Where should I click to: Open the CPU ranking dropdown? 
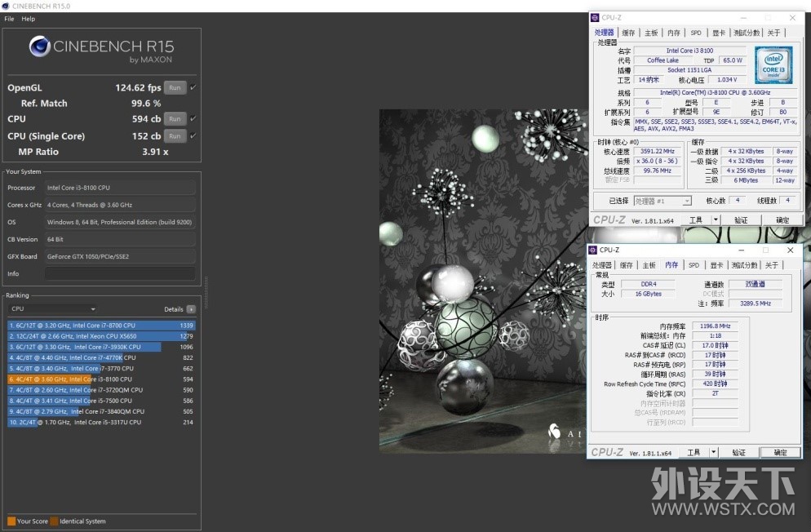point(53,308)
